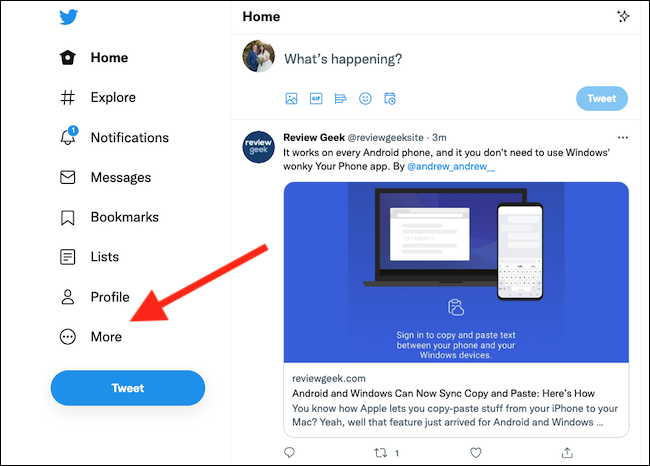Click the Twitter bird logo
650x466 pixels.
coord(68,17)
